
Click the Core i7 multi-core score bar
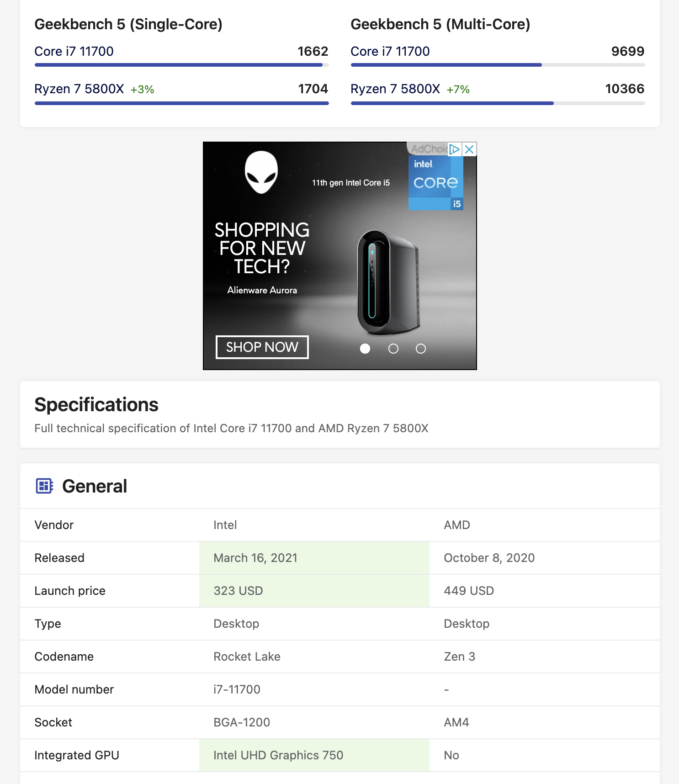pos(498,65)
